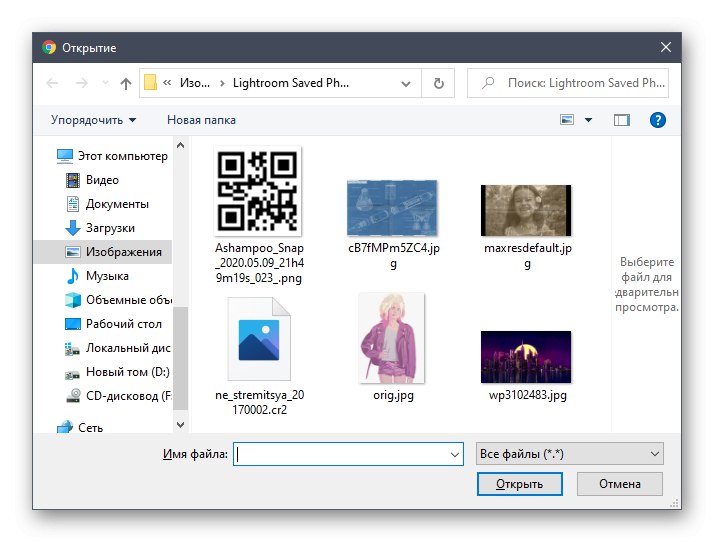Select the Ashampoo_Snap QR code thumbnail
Screen dimensions: 714x542
(258, 191)
